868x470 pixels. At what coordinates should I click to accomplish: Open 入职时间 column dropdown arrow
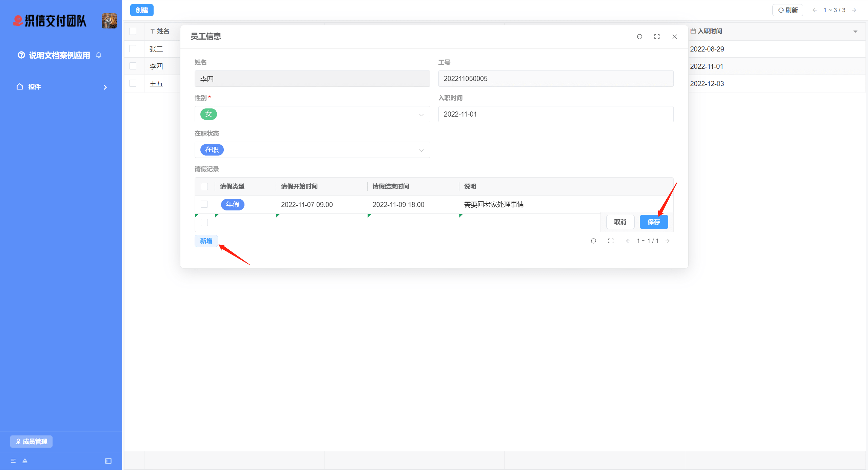point(855,32)
